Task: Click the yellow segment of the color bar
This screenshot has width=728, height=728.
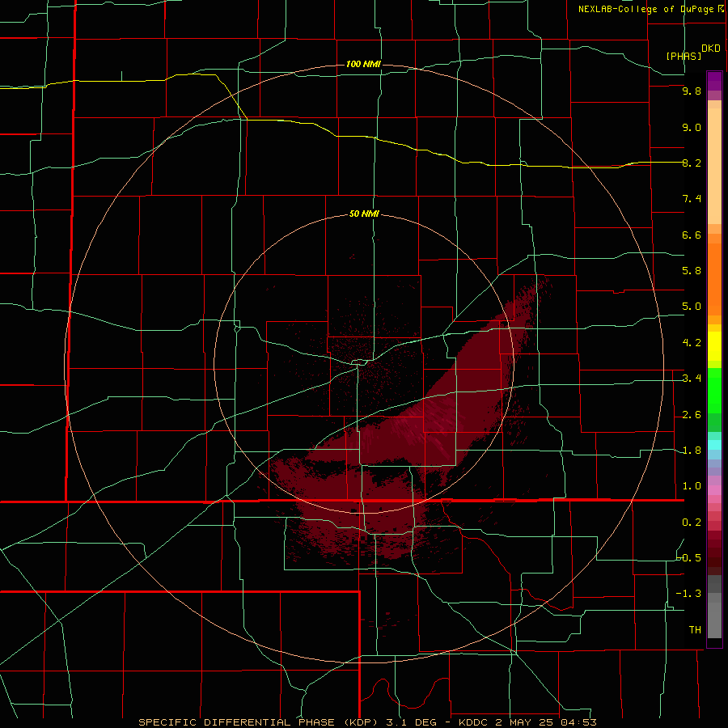Action: (x=714, y=346)
